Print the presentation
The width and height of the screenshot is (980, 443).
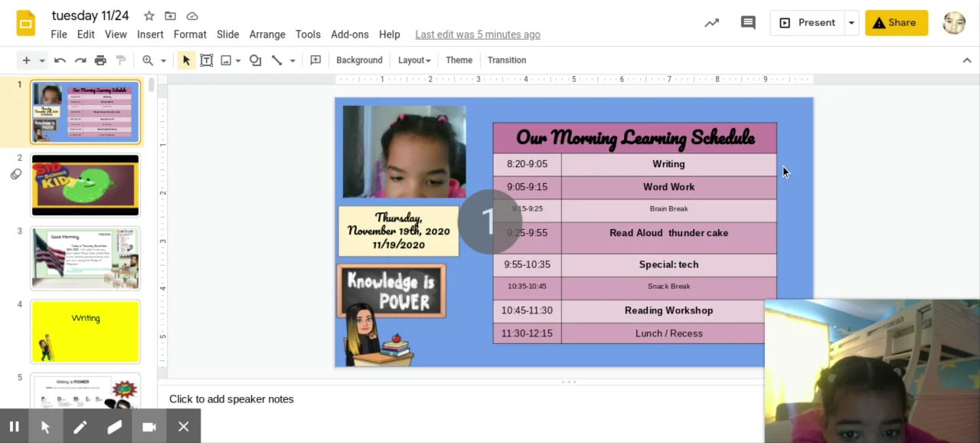(100, 60)
